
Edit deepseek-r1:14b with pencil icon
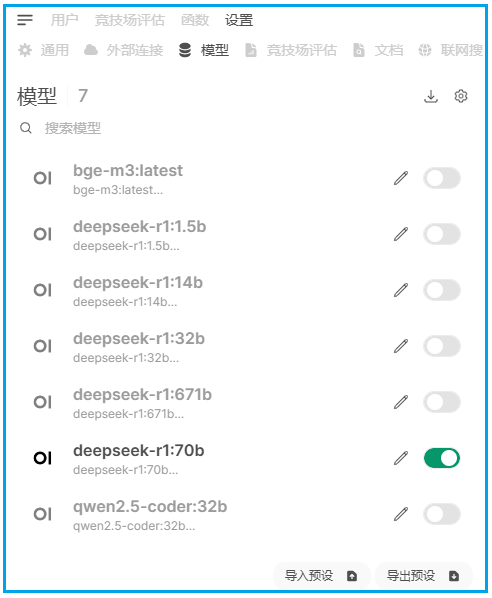tap(401, 290)
